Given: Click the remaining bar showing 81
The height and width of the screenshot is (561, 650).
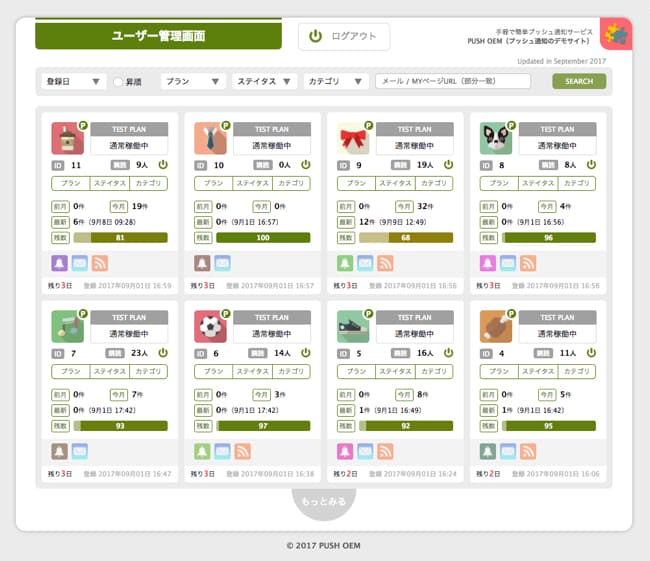Looking at the screenshot, I should click(121, 238).
